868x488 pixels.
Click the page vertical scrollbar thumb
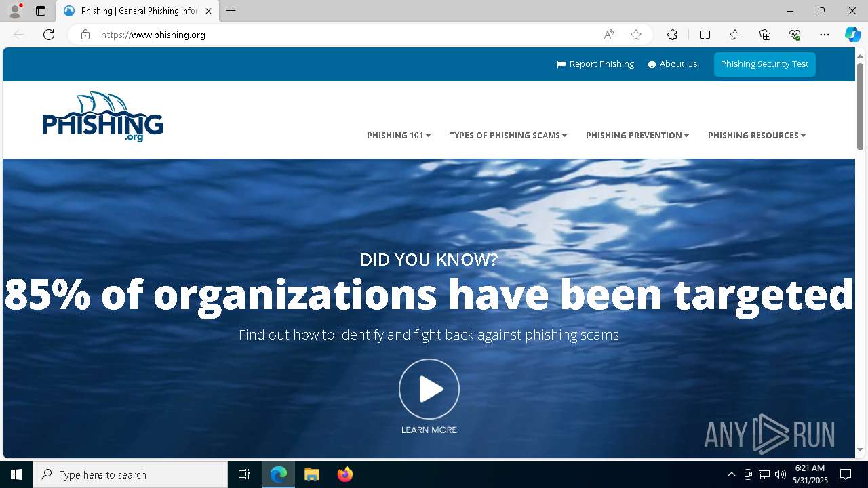860,106
